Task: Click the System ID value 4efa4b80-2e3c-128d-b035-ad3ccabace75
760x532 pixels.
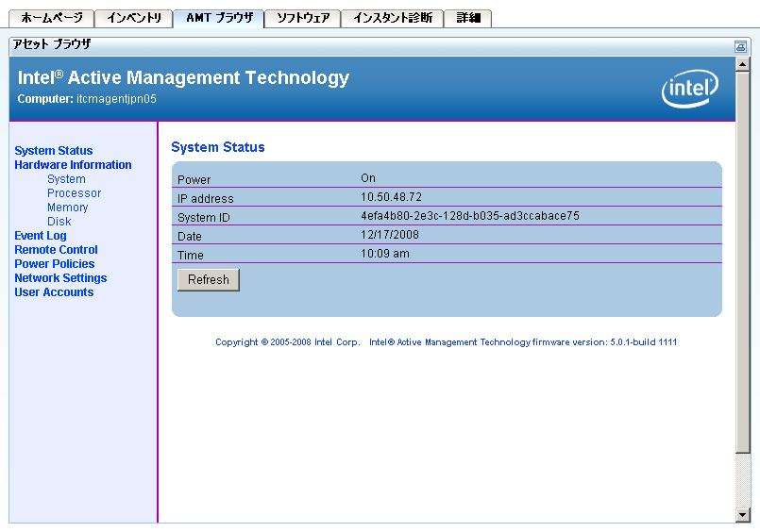Action: [469, 216]
